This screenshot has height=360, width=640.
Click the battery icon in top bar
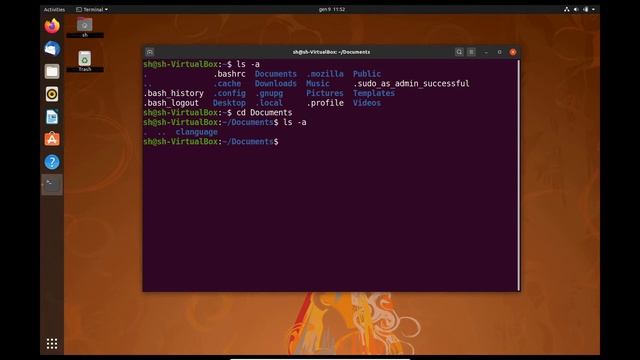click(585, 9)
